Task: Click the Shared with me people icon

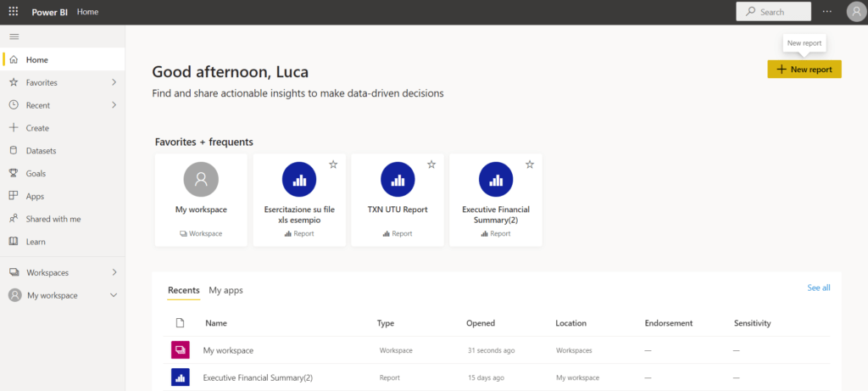Action: tap(14, 219)
